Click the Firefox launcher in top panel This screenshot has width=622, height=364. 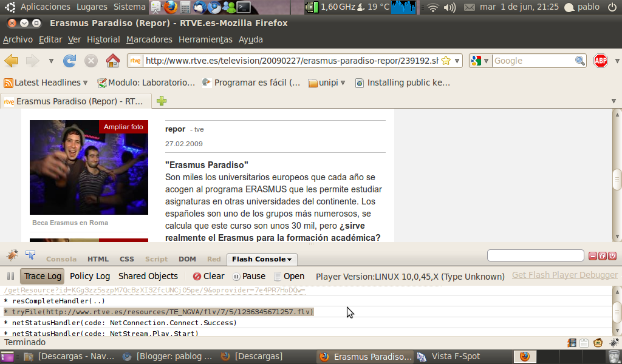(x=171, y=7)
